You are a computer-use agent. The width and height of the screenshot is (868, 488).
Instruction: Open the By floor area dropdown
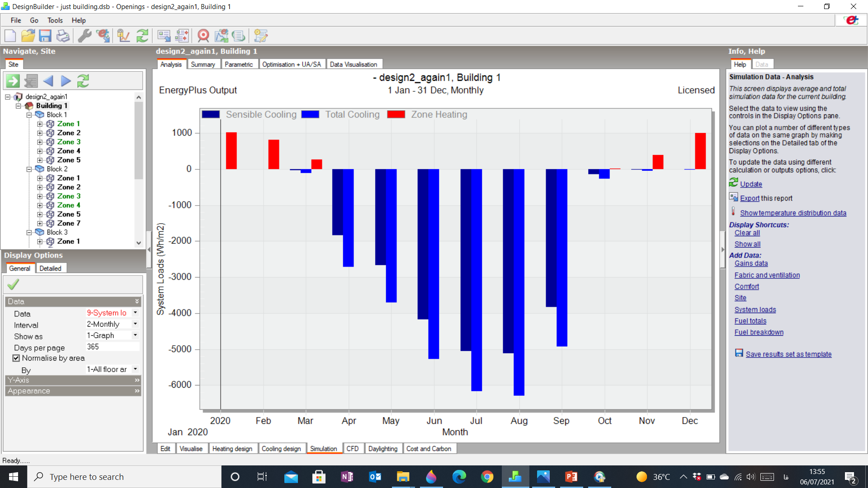click(135, 369)
